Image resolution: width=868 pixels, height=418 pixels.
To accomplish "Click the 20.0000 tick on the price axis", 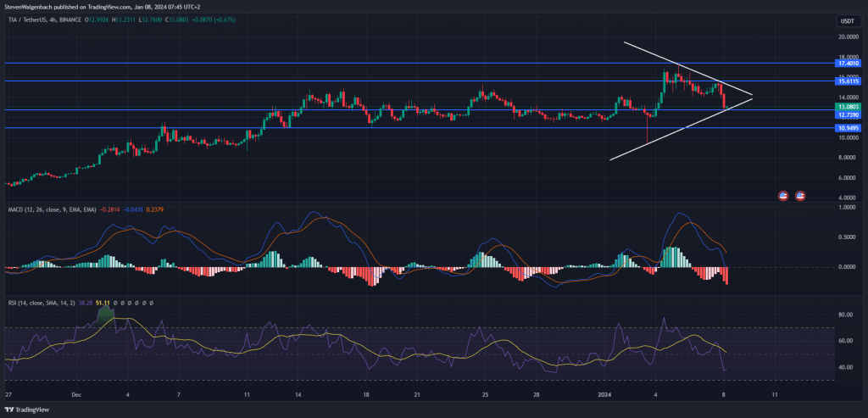I will [848, 37].
